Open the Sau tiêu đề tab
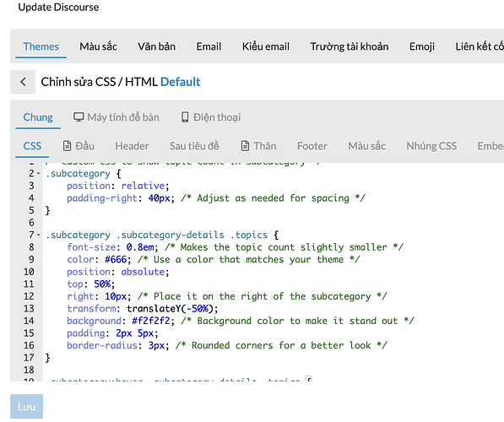 (194, 146)
